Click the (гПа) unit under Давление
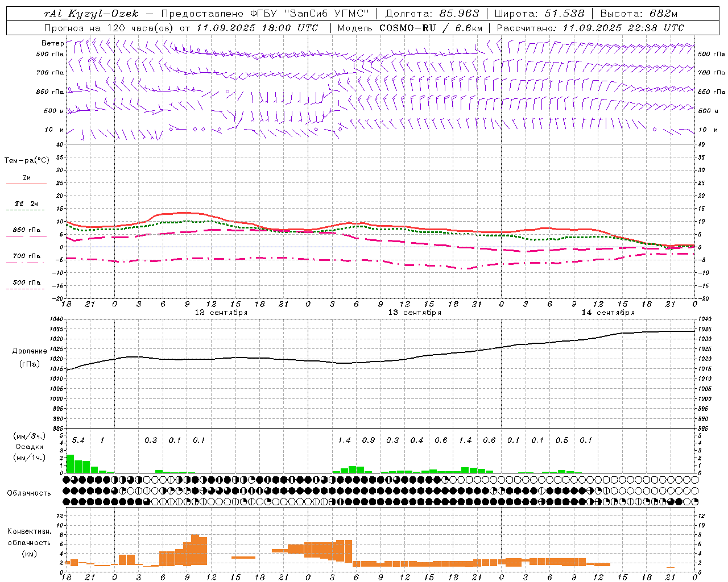728x582 pixels. coord(30,364)
